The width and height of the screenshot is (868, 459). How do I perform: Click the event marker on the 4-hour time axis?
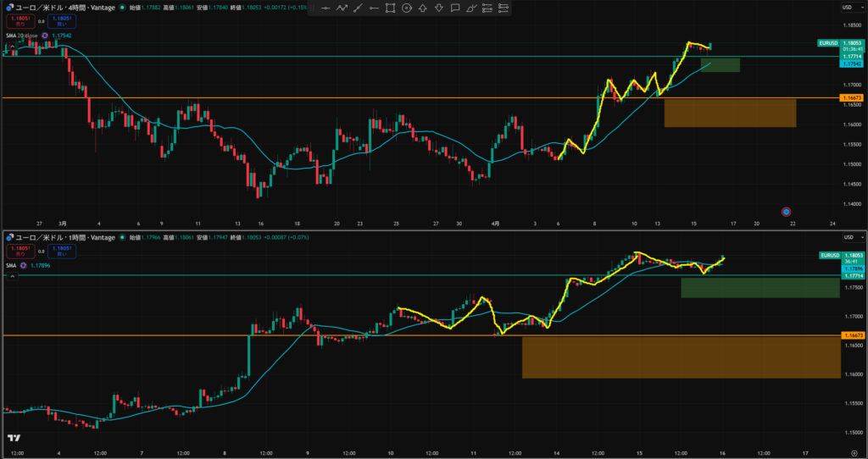(x=787, y=211)
